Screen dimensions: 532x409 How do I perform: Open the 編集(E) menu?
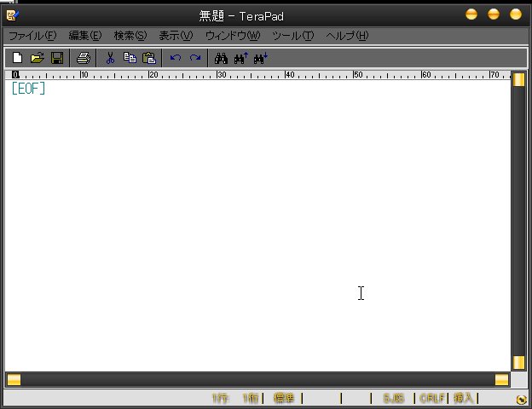(x=84, y=36)
